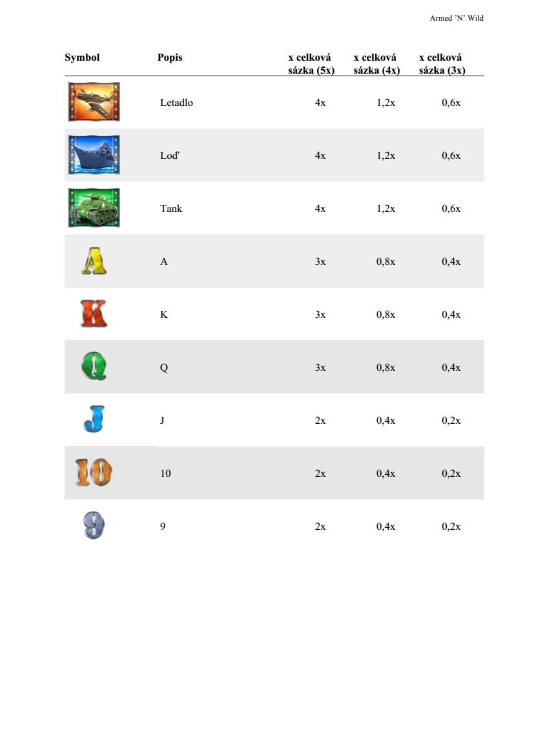This screenshot has width=534, height=756.
Task: Click the silver number 9 symbol
Action: pos(94,526)
